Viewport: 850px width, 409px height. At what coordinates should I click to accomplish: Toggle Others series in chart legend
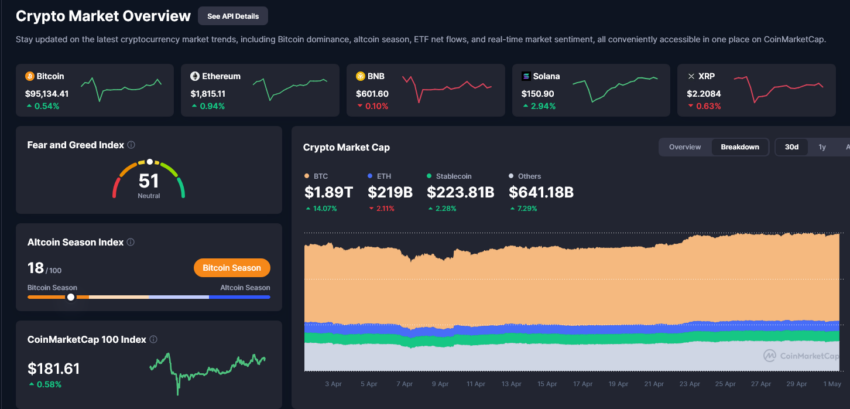(x=525, y=176)
